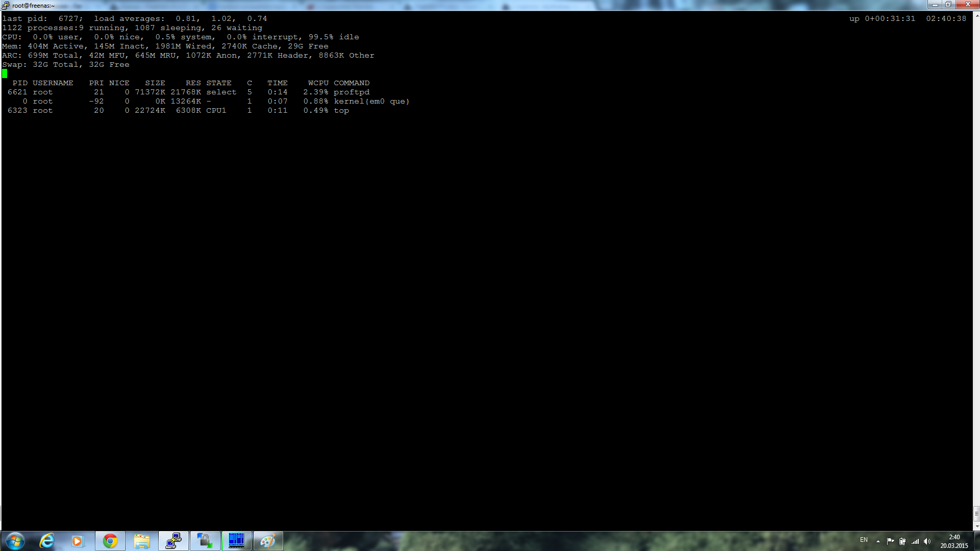
Task: Click the terminal scrollbar up arrow
Action: (976, 16)
